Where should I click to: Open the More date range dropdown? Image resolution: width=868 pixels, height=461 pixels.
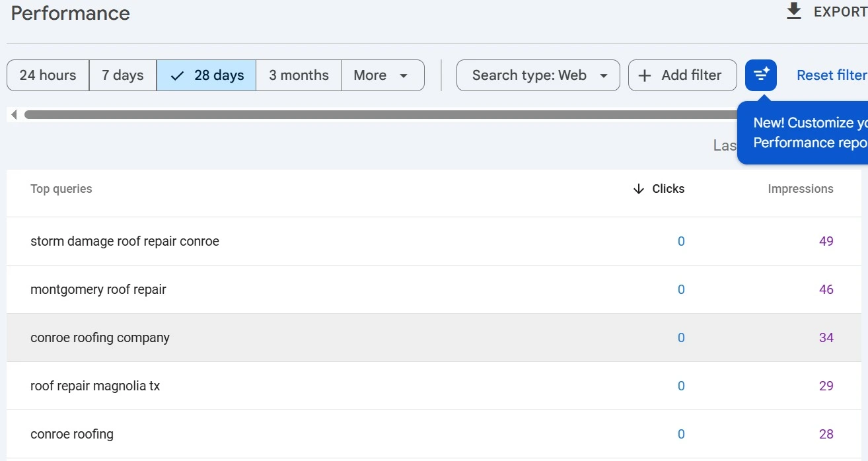[382, 75]
